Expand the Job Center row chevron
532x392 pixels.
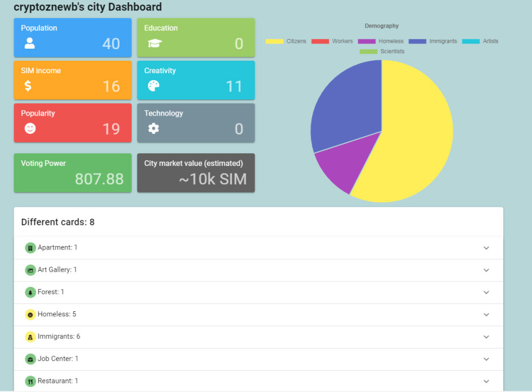point(486,359)
